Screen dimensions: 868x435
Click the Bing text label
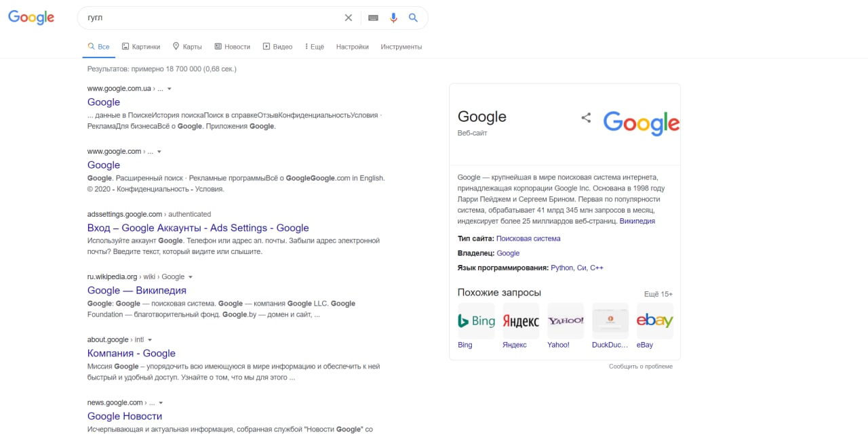click(465, 345)
